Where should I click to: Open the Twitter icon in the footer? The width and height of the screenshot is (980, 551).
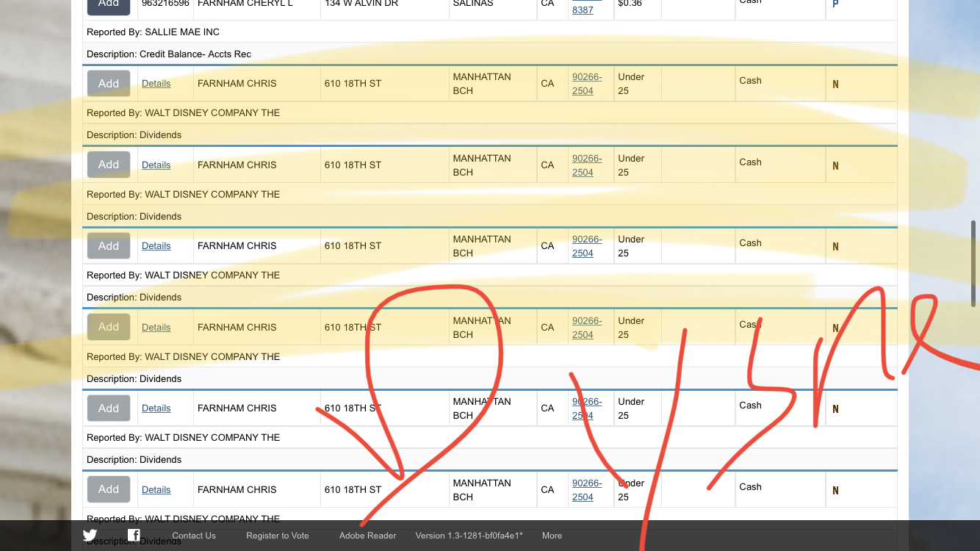pos(90,535)
